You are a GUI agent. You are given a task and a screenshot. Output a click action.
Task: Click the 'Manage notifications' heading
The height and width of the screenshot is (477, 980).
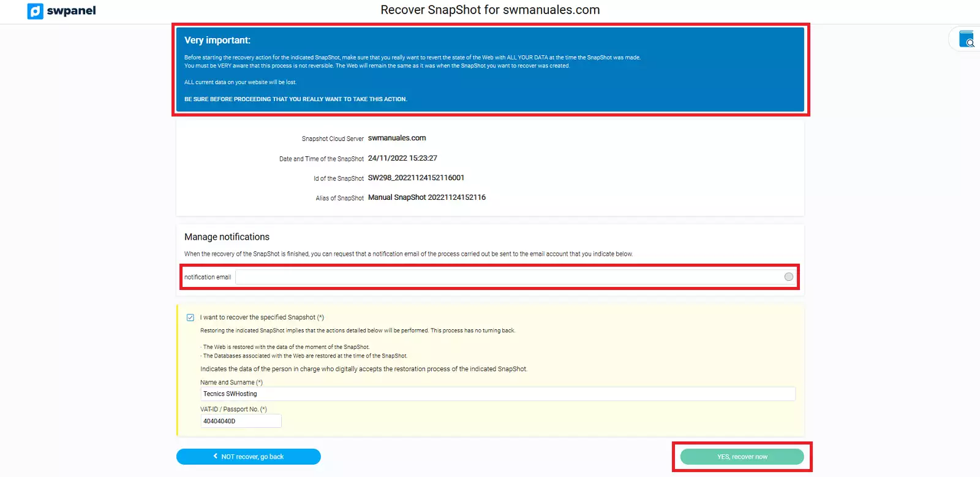[x=227, y=237]
